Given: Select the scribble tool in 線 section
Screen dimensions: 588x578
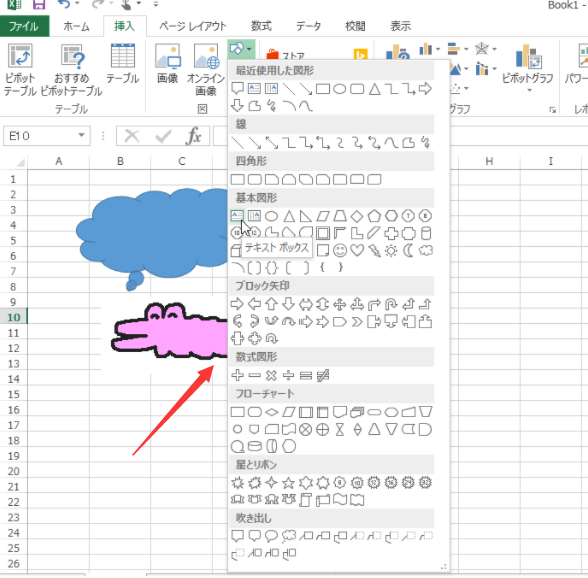Looking at the screenshot, I should point(425,143).
